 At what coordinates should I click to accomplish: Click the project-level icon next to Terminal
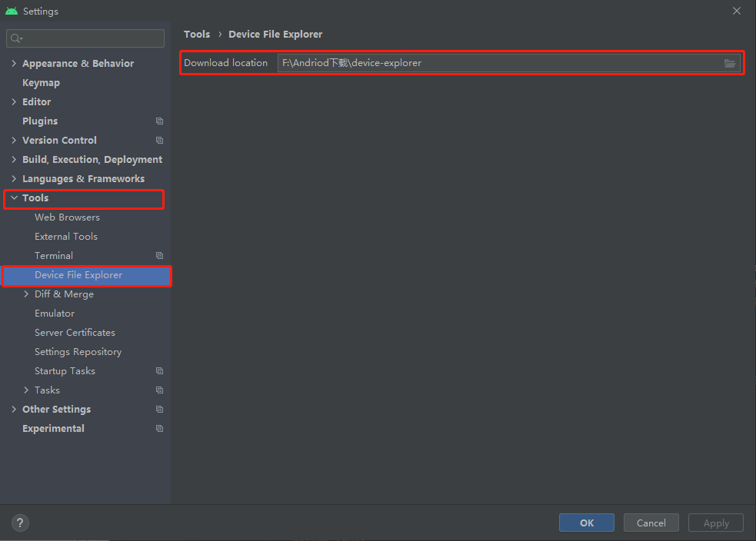coord(160,255)
